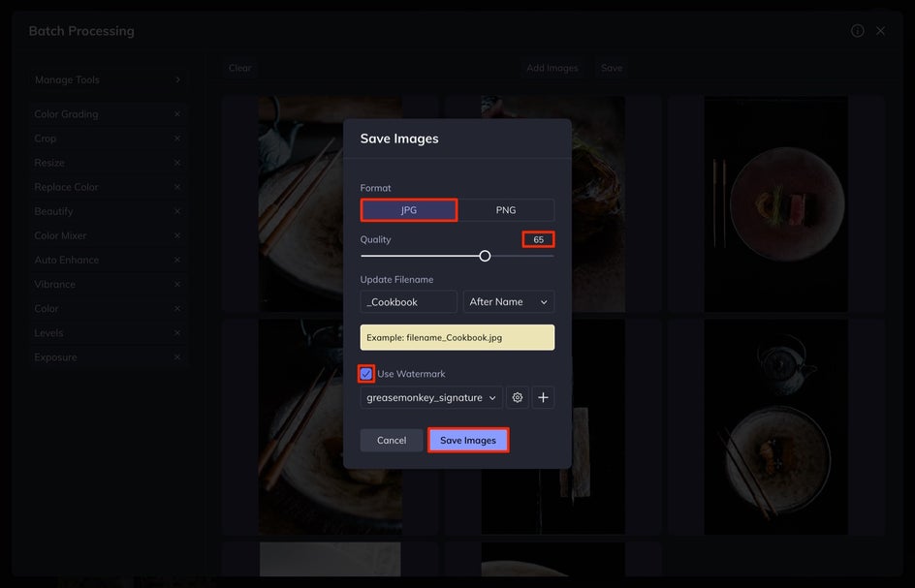Remove the Color Grading tool
This screenshot has width=915, height=588.
point(177,114)
